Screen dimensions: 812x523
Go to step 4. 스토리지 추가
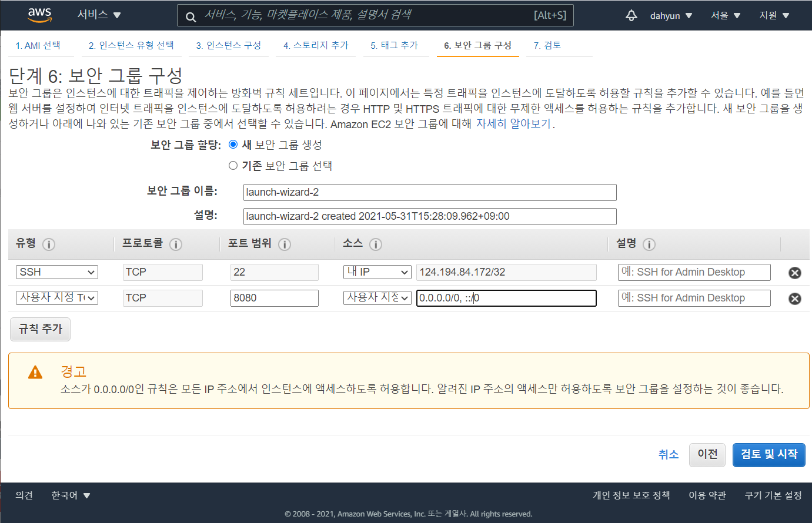(316, 45)
